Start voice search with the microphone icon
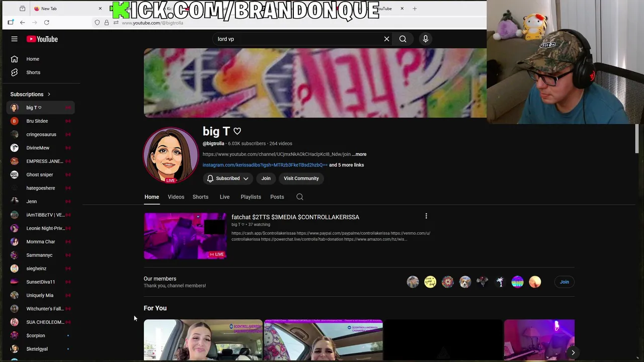 (426, 39)
